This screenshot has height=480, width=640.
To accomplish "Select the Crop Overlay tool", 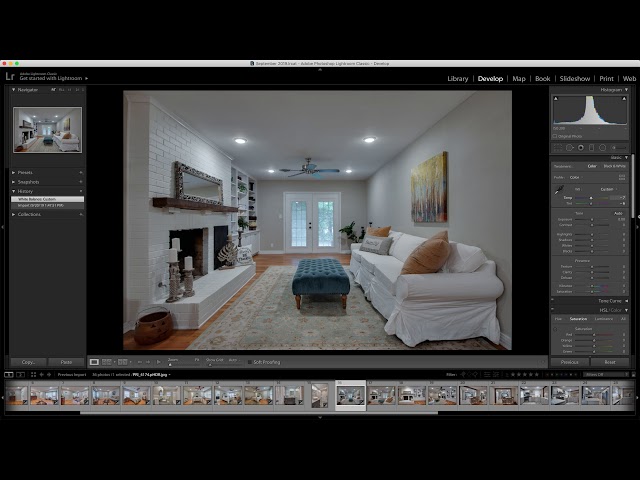I will (558, 148).
